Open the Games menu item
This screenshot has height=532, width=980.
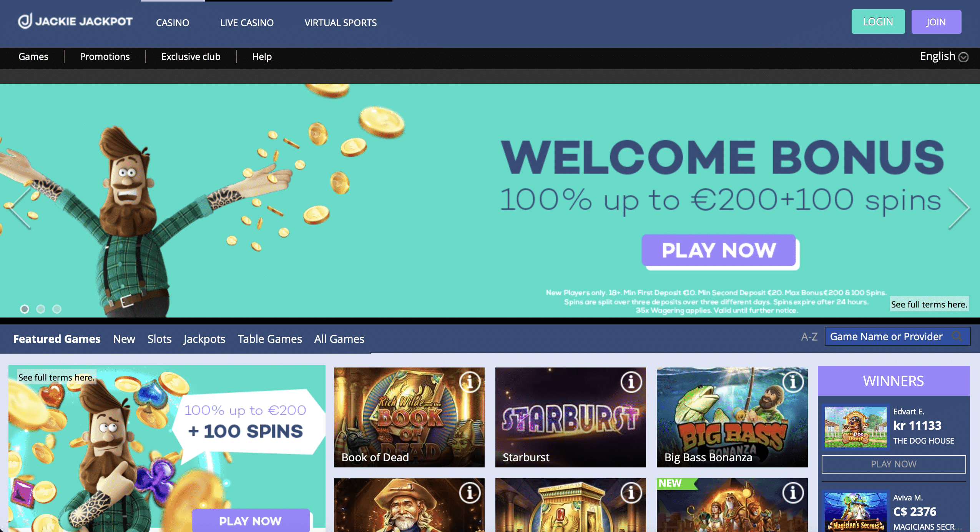pos(33,57)
